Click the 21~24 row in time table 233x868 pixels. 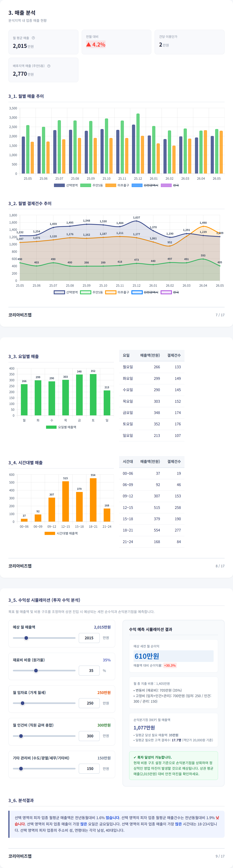pyautogui.click(x=152, y=542)
